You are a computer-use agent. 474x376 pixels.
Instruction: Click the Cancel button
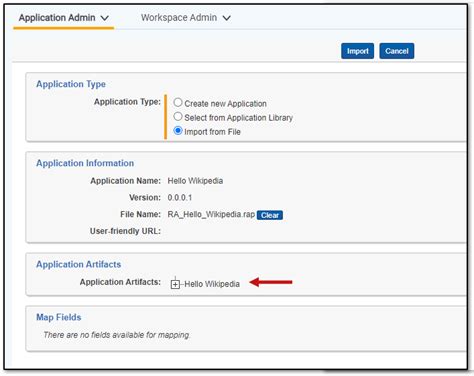pos(397,51)
